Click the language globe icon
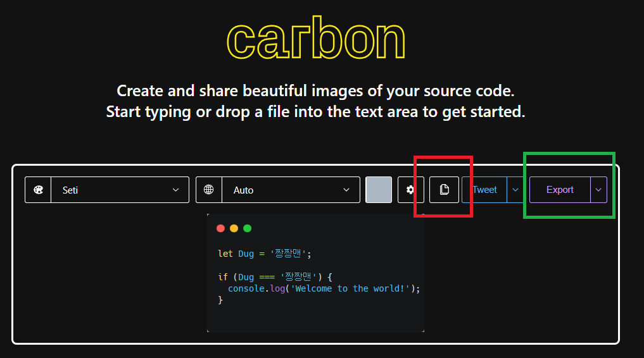Screen dimensions: 644x358 [x=208, y=190]
